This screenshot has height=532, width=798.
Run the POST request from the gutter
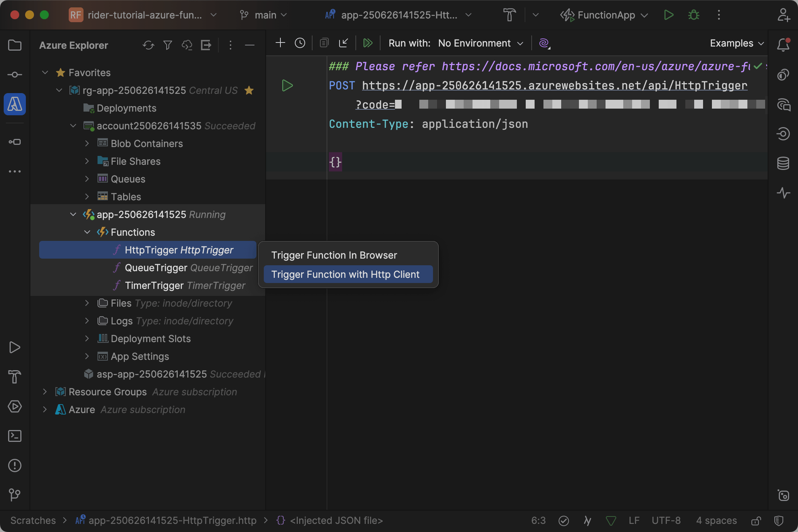(287, 85)
